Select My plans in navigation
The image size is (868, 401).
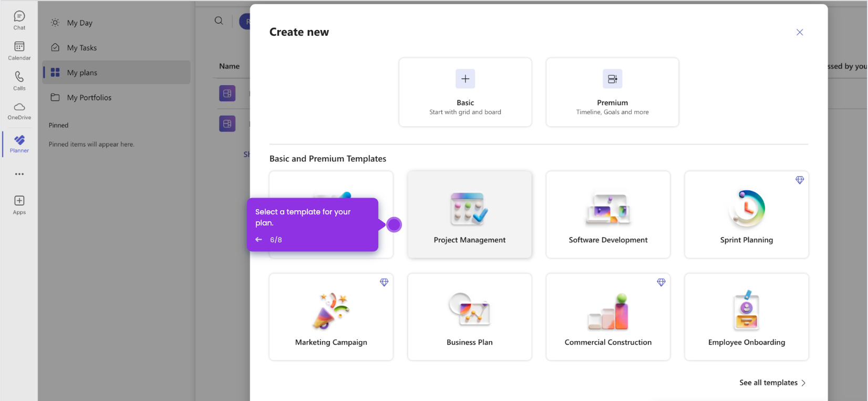coord(117,73)
